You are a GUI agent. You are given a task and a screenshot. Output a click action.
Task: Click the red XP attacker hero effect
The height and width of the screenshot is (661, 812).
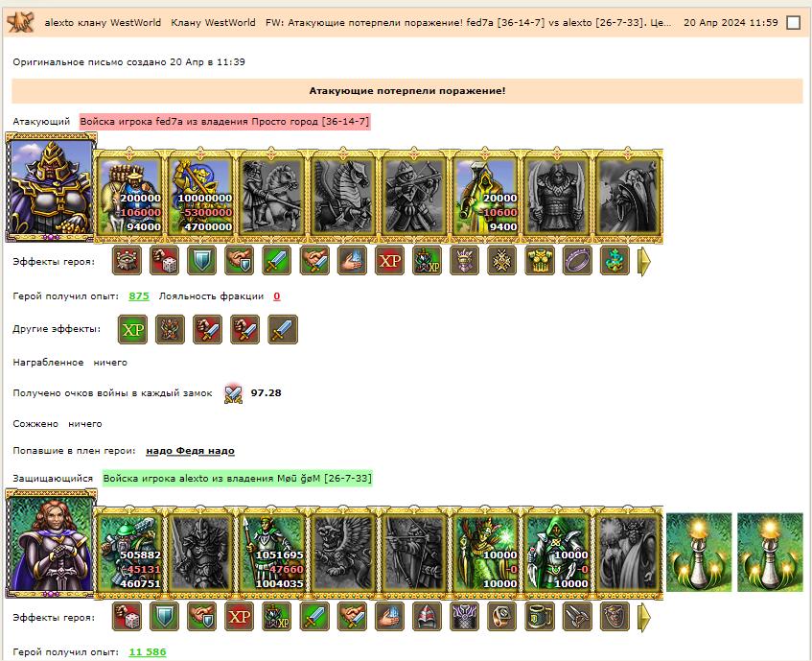[x=389, y=261]
